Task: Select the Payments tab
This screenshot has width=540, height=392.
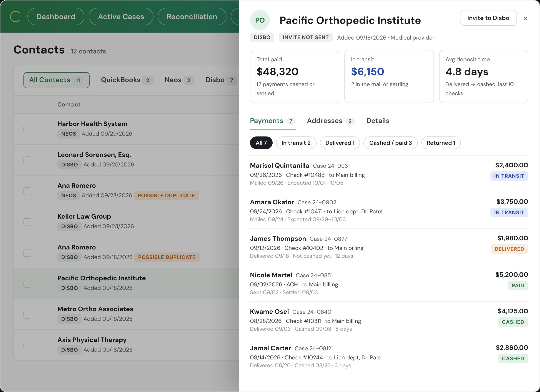Action: point(273,121)
